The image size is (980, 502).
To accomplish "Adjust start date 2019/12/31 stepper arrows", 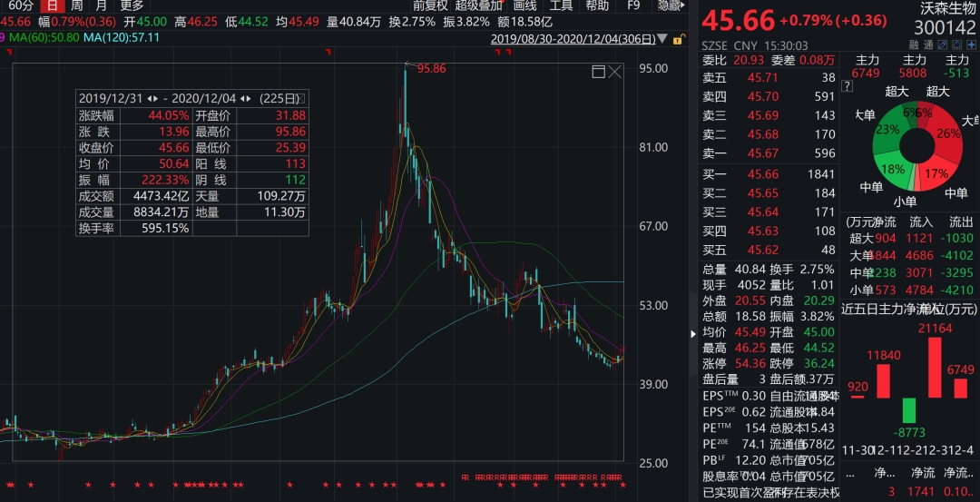I will click(x=152, y=99).
